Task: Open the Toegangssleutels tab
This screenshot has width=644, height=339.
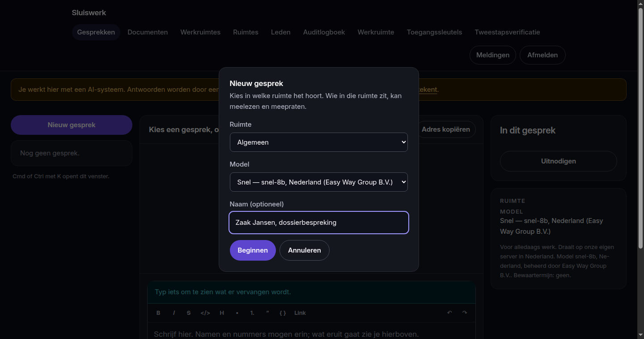Action: 434,32
